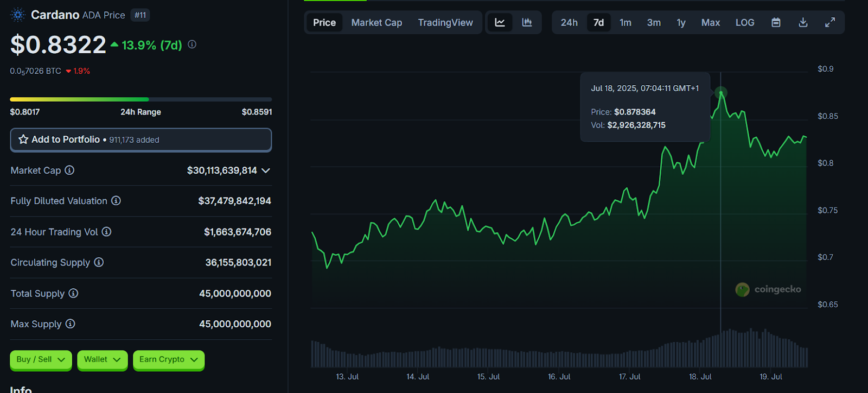Click the 24h Range price bar

tap(141, 99)
